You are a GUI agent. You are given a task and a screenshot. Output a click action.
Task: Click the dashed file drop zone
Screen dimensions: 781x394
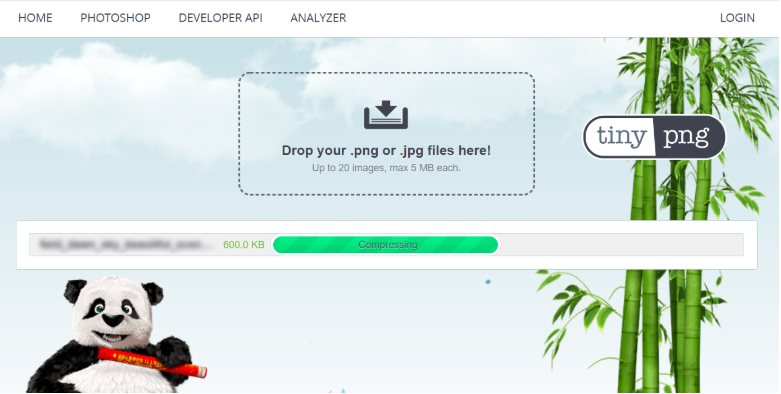tap(387, 133)
